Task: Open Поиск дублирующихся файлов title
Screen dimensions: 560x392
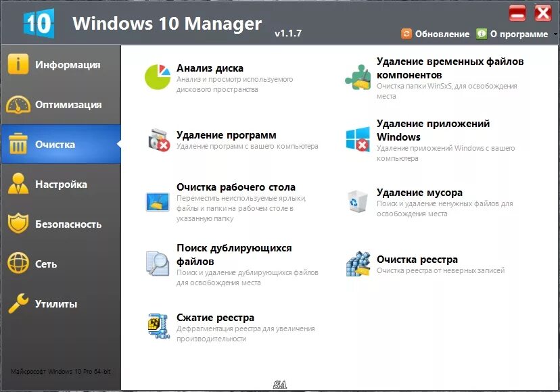Action: [x=234, y=255]
